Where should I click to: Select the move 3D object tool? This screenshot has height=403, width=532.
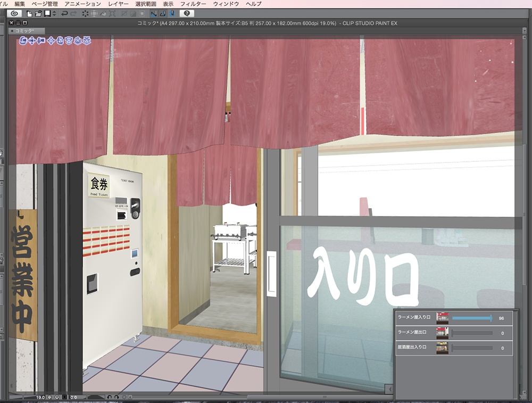pyautogui.click(x=51, y=41)
